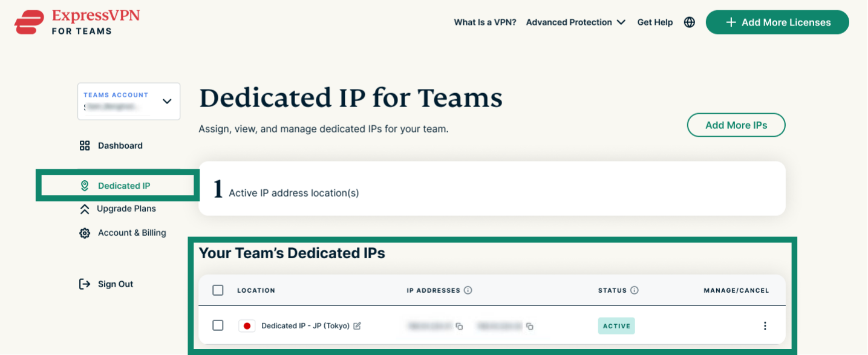
Task: Click the Add More Licenses button
Action: point(777,22)
